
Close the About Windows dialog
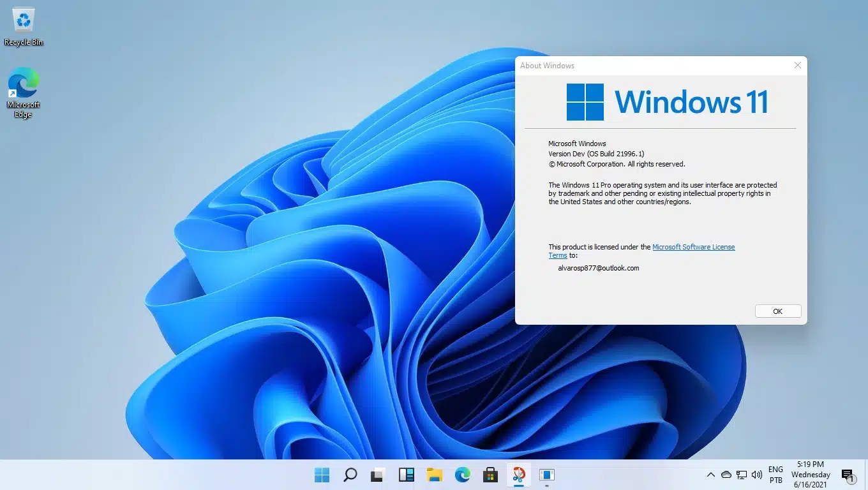tap(797, 65)
